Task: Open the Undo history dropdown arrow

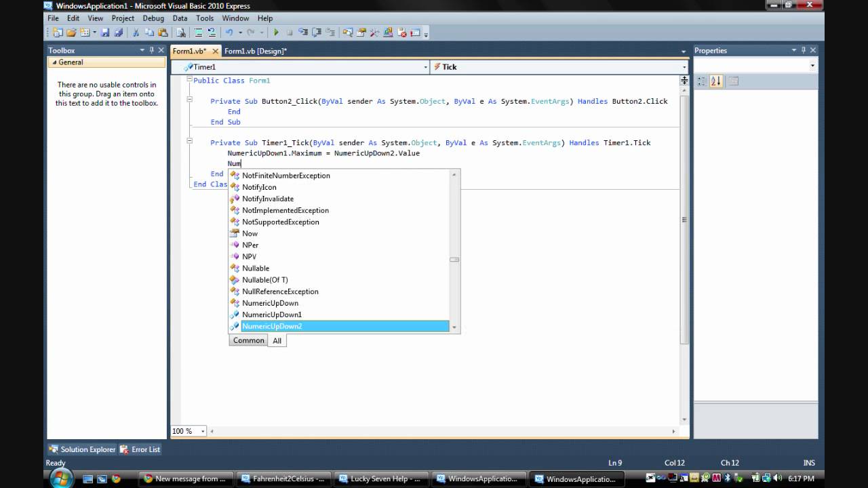Action: point(240,33)
